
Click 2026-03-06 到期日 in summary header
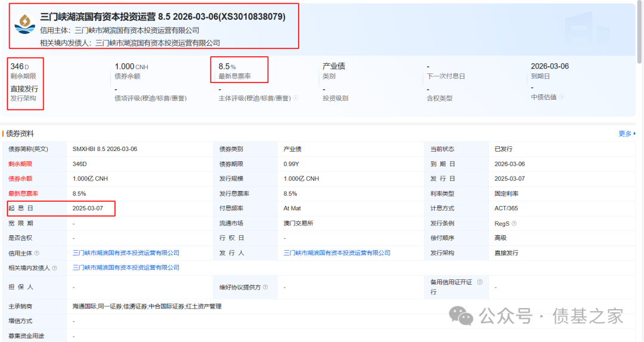click(x=550, y=66)
